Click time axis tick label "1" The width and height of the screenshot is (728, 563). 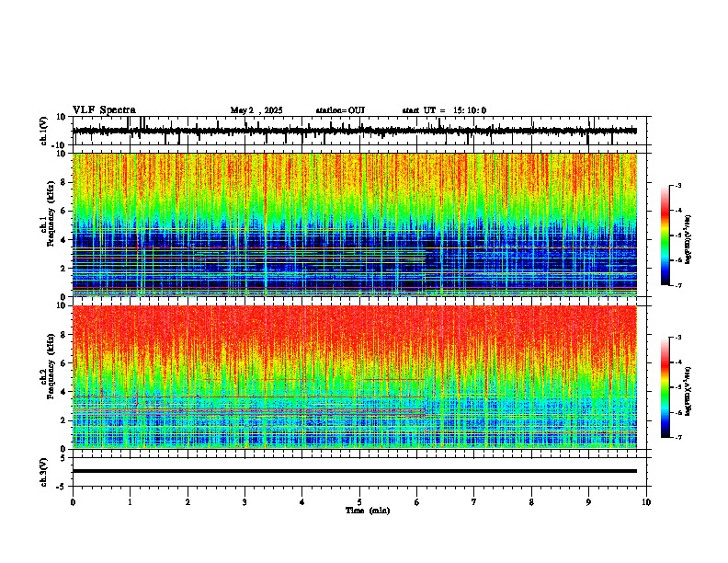pyautogui.click(x=130, y=502)
